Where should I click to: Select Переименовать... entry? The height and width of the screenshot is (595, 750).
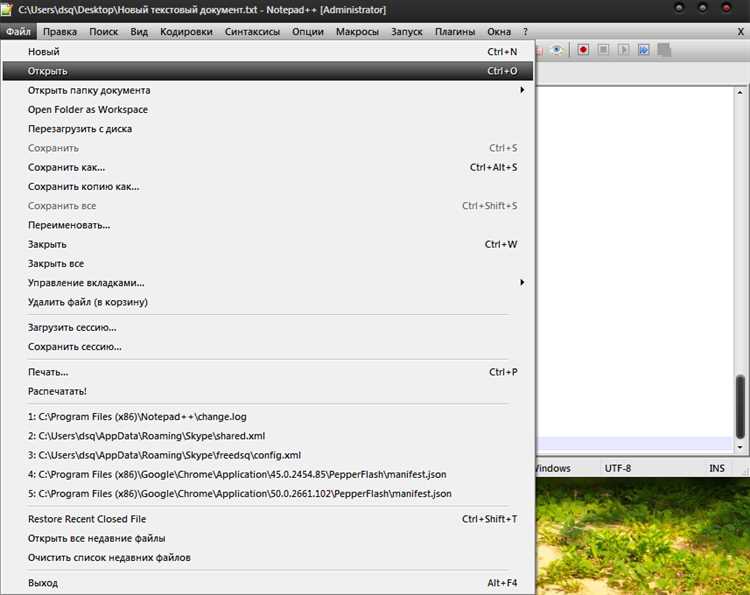click(268, 225)
